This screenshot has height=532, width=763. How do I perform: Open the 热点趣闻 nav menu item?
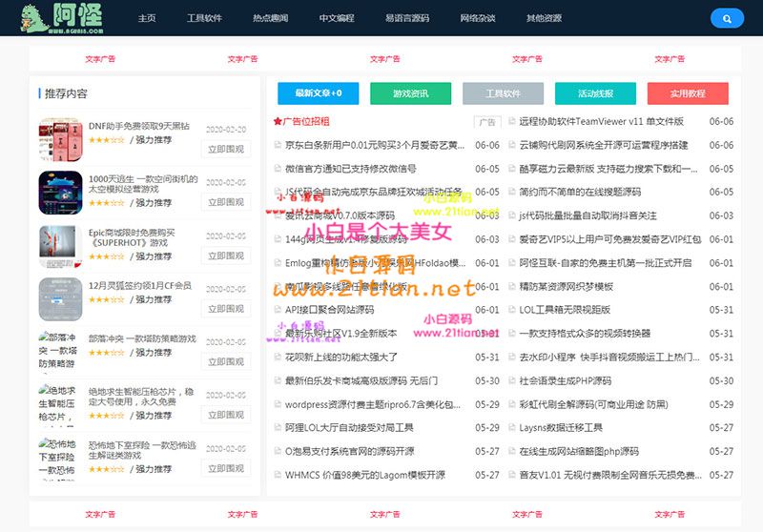tap(270, 18)
